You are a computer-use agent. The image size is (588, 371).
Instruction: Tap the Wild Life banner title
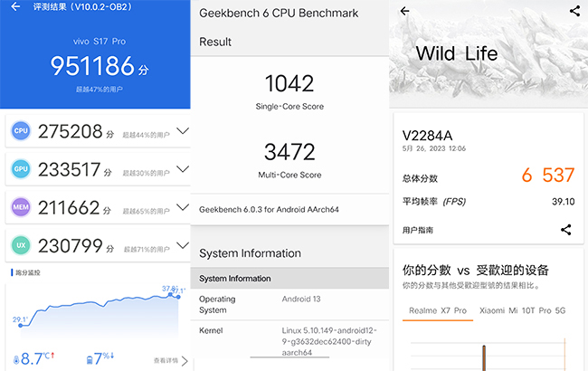(457, 53)
